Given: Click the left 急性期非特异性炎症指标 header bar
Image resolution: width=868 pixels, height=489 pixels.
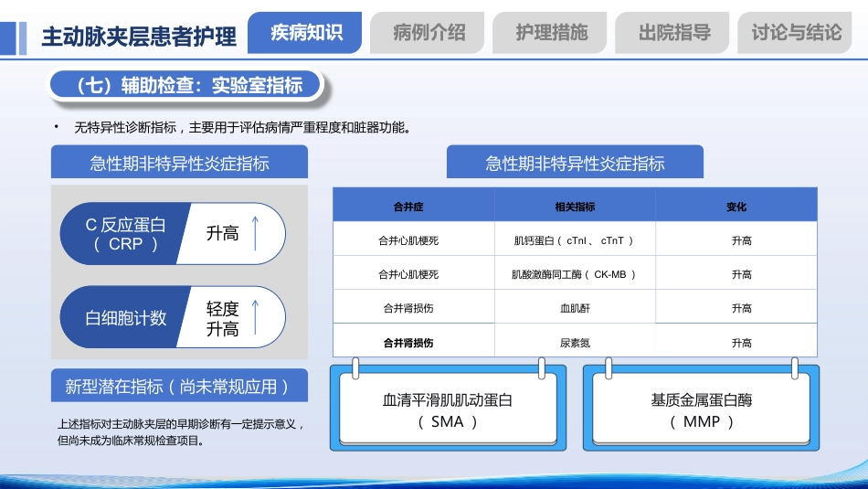Looking at the screenshot, I should click(x=179, y=163).
